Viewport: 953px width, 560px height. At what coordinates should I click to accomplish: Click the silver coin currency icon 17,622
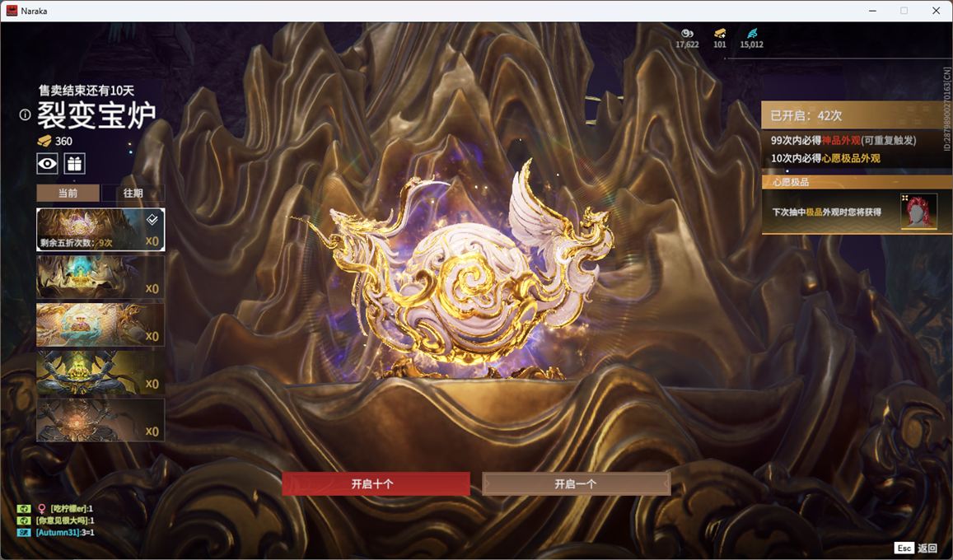688,34
